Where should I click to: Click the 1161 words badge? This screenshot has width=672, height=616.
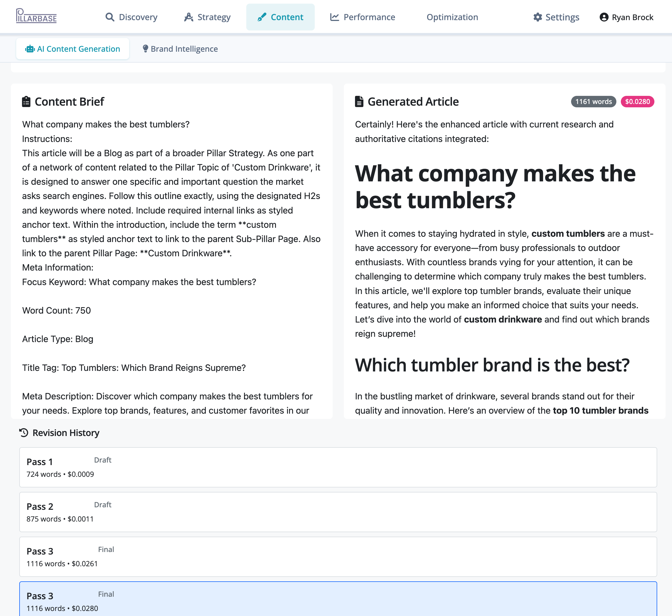(x=593, y=102)
